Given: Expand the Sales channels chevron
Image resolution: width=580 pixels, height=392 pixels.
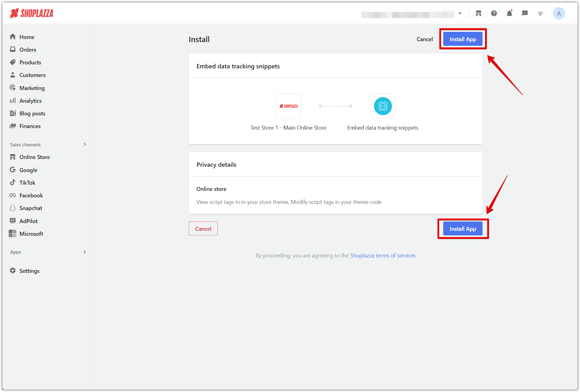Looking at the screenshot, I should click(85, 144).
